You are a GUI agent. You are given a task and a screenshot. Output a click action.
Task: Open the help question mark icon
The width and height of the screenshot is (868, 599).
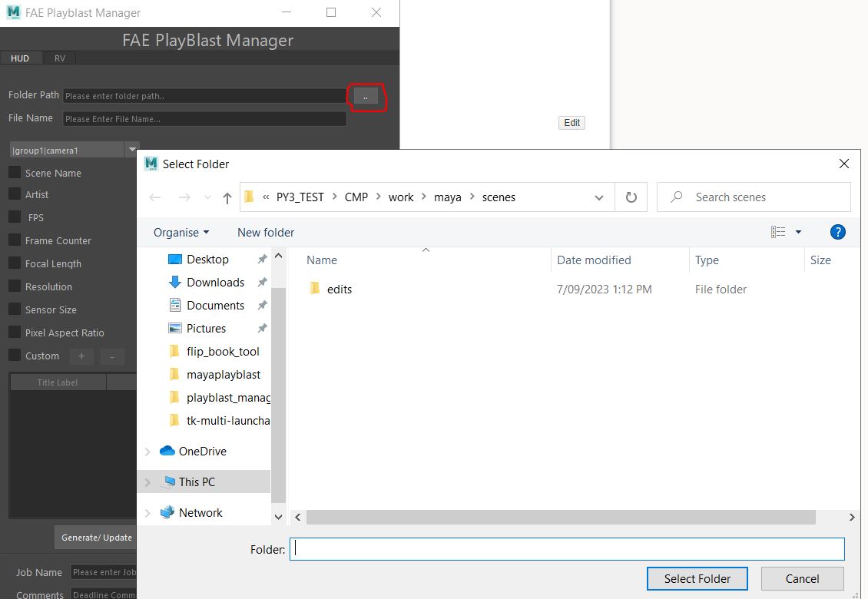837,232
